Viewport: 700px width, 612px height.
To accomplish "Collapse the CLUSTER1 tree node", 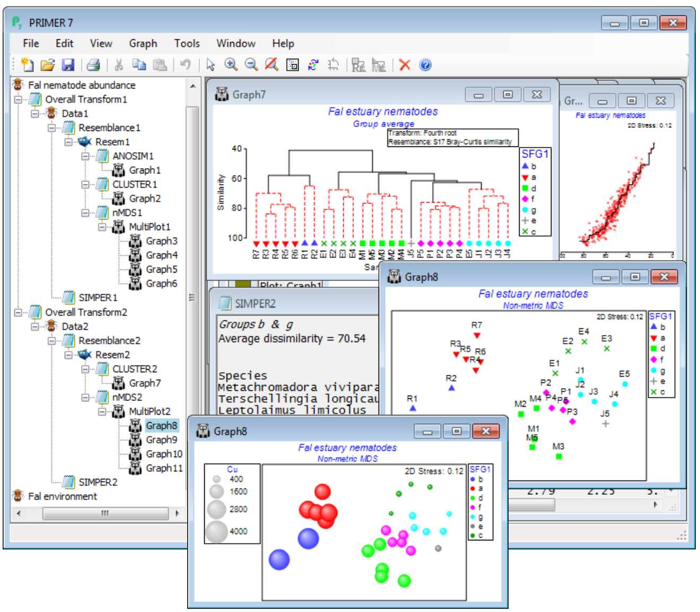I will [85, 185].
